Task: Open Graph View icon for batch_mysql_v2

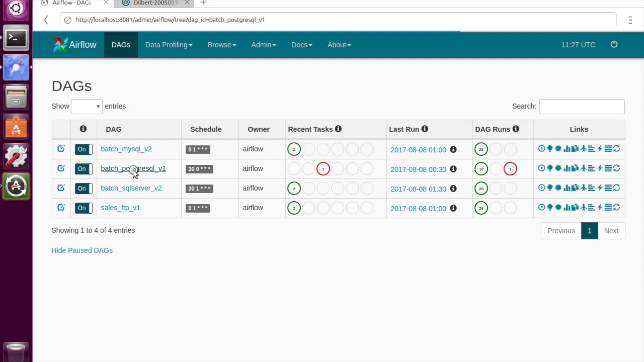Action: pyautogui.click(x=558, y=148)
